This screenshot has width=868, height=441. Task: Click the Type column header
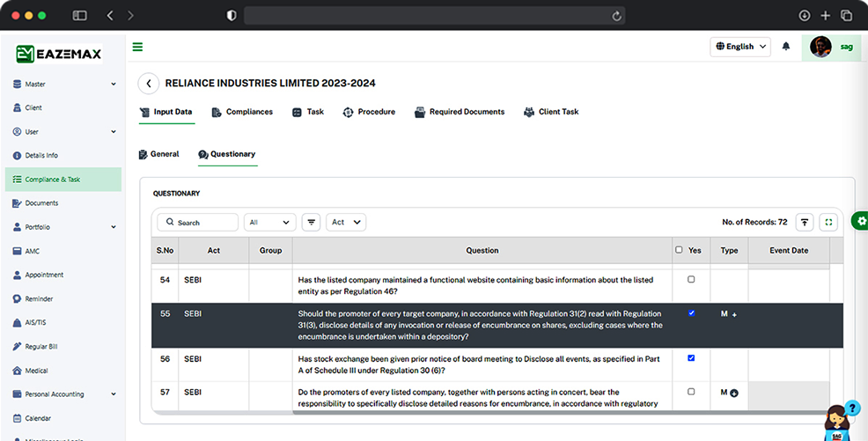point(729,251)
